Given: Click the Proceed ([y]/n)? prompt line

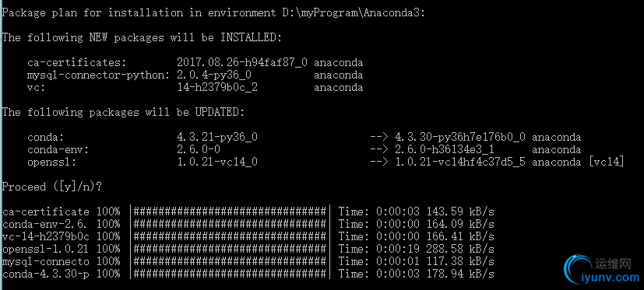Looking at the screenshot, I should (51, 187).
